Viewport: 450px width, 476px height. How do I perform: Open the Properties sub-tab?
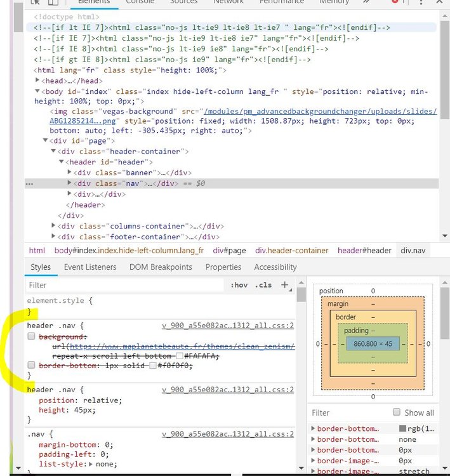(223, 267)
